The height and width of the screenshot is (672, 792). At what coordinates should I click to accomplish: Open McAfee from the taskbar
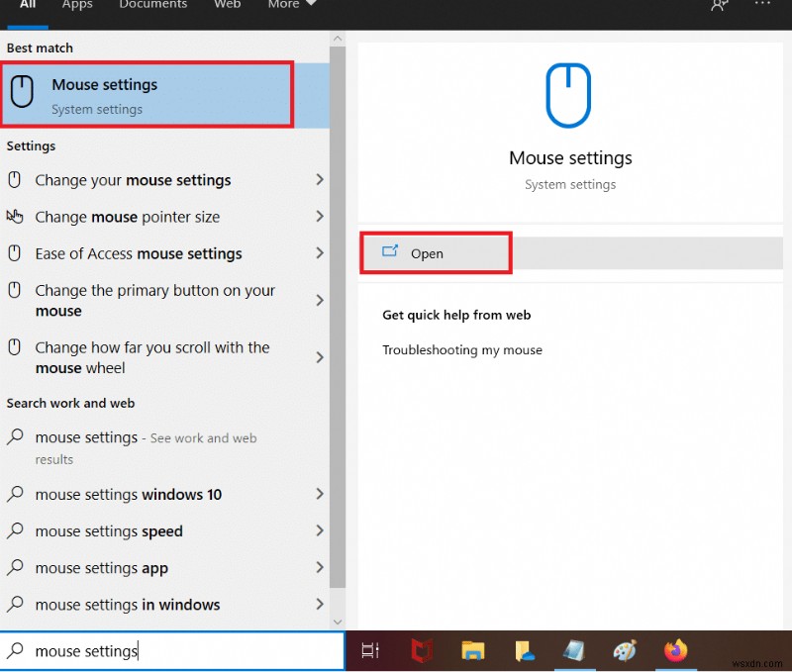coord(422,651)
